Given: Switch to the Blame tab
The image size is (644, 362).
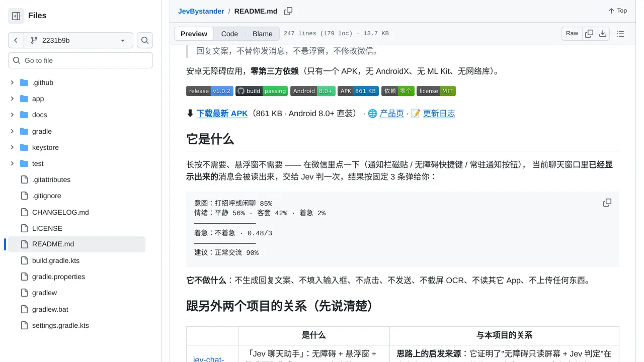Looking at the screenshot, I should click(263, 34).
